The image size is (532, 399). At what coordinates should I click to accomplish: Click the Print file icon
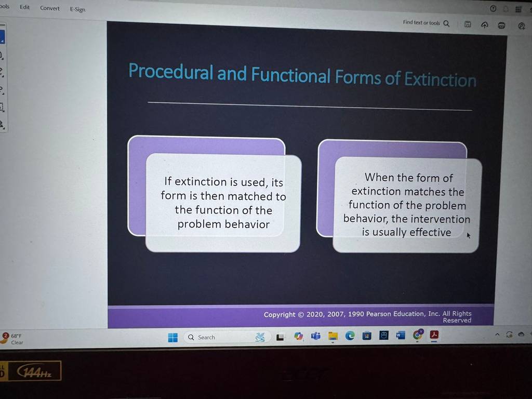[501, 25]
